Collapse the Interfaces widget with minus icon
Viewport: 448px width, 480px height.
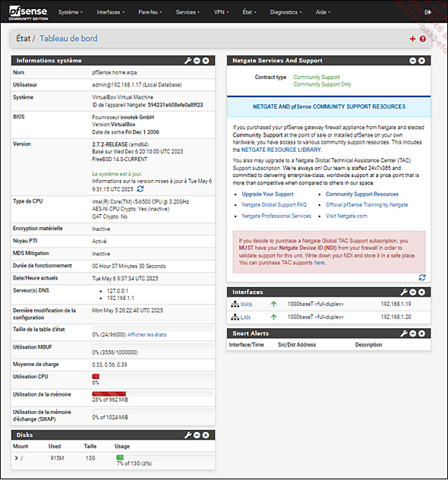tap(413, 292)
